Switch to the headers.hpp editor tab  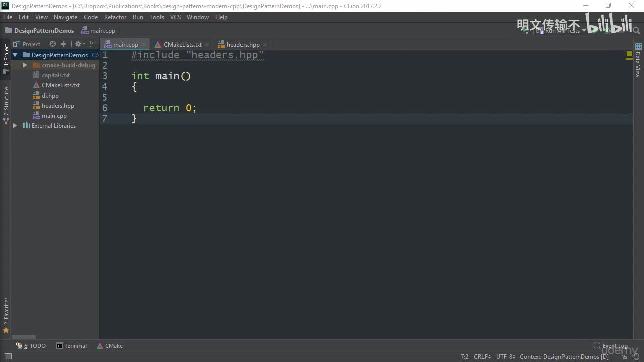coord(243,45)
